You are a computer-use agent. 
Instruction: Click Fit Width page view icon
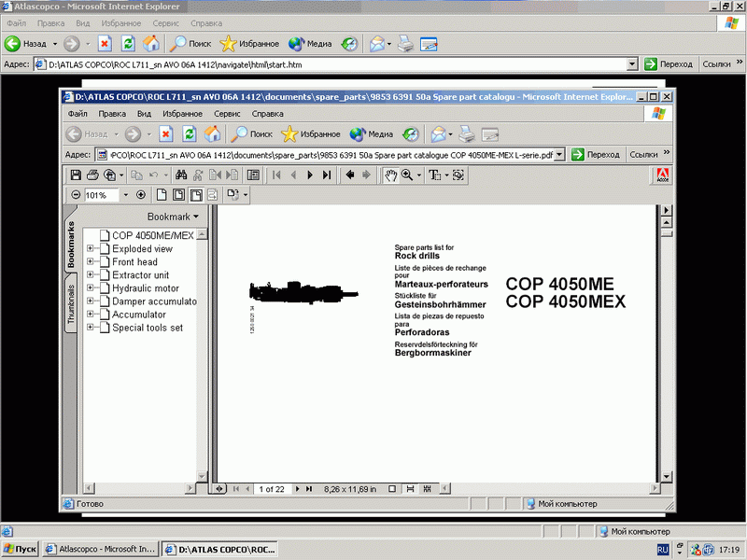click(x=196, y=195)
